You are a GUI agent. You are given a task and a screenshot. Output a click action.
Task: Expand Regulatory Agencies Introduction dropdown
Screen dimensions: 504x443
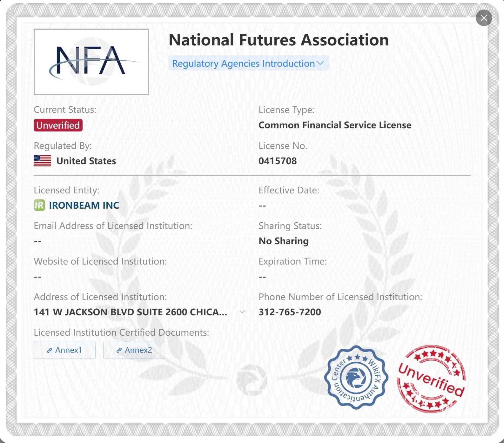[248, 63]
